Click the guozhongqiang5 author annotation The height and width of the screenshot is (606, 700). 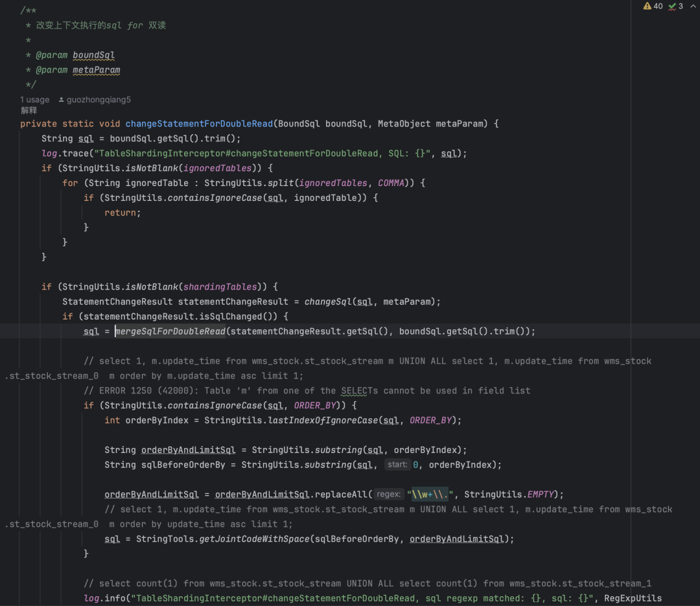(x=99, y=100)
